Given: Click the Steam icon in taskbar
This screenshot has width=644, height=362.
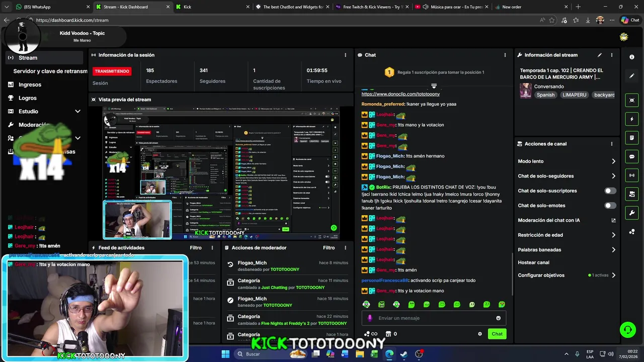Looking at the screenshot, I should coord(404,354).
